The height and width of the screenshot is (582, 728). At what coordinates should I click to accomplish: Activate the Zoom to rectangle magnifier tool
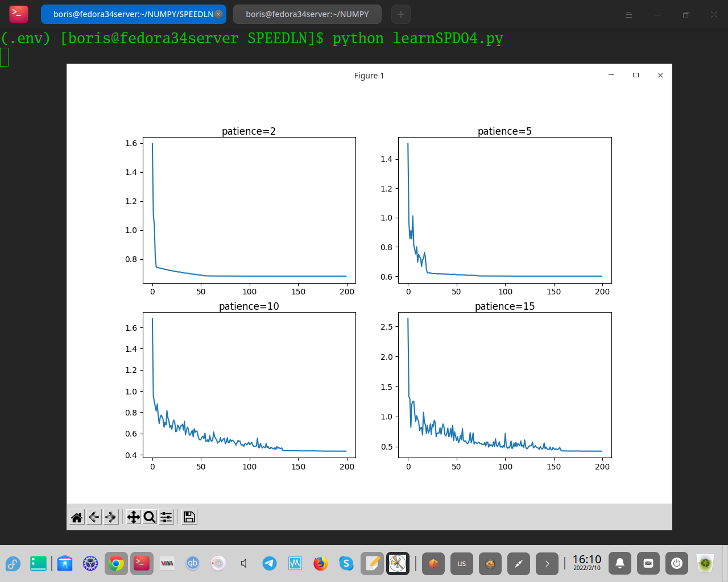pos(150,517)
